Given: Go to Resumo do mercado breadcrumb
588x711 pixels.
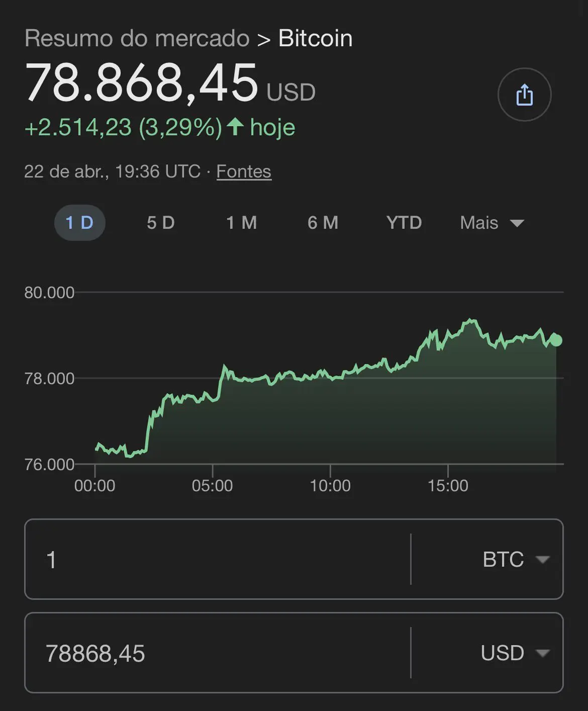Looking at the screenshot, I should click(x=137, y=38).
